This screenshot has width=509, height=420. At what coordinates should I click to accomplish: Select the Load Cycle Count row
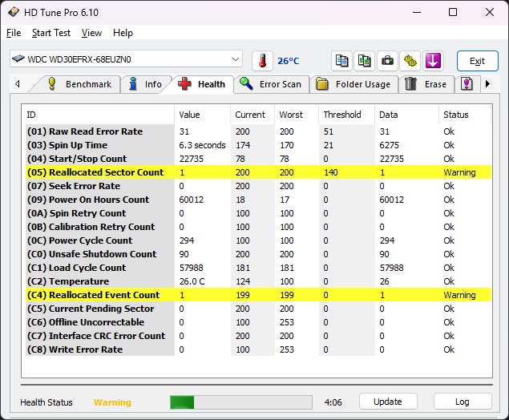pos(258,268)
